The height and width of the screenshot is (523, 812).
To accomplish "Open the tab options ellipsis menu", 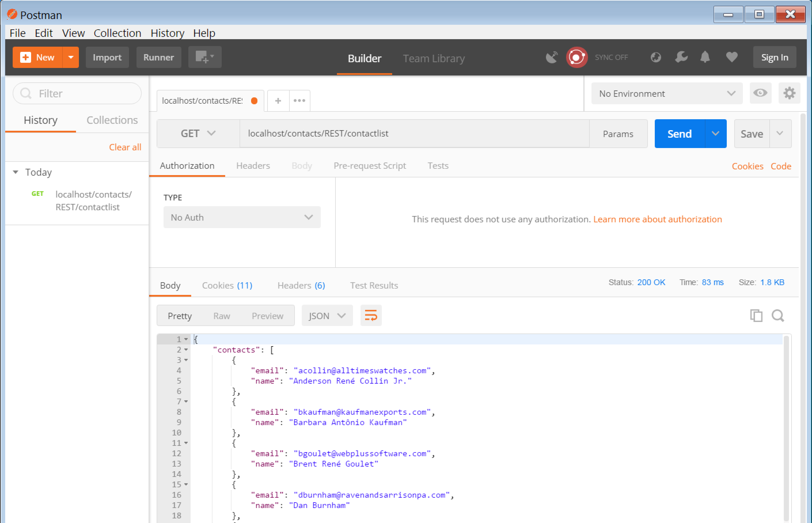I will 299,101.
